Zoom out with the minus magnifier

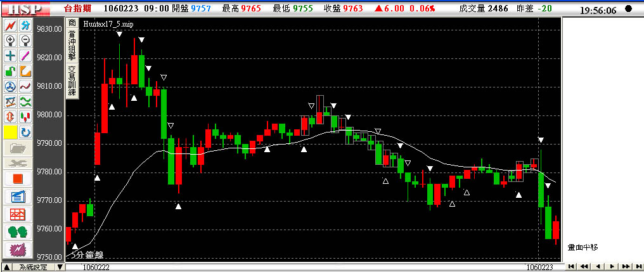coord(25,41)
